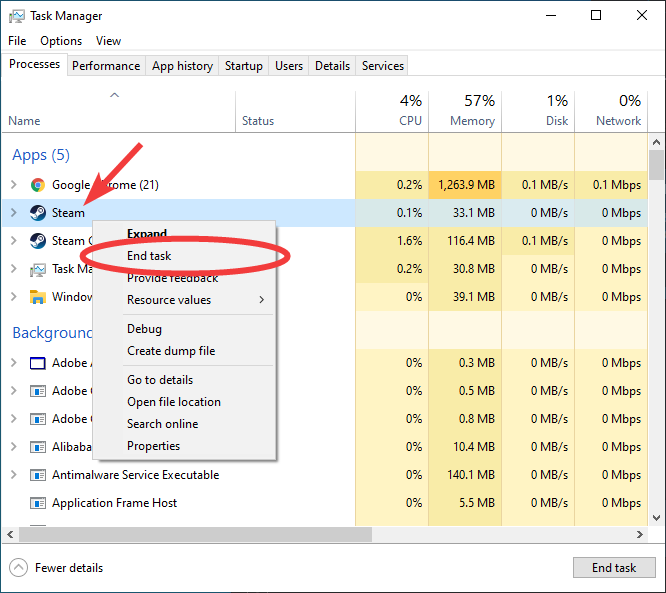Click the Windows Explorer folder icon
The height and width of the screenshot is (593, 666).
pos(38,297)
